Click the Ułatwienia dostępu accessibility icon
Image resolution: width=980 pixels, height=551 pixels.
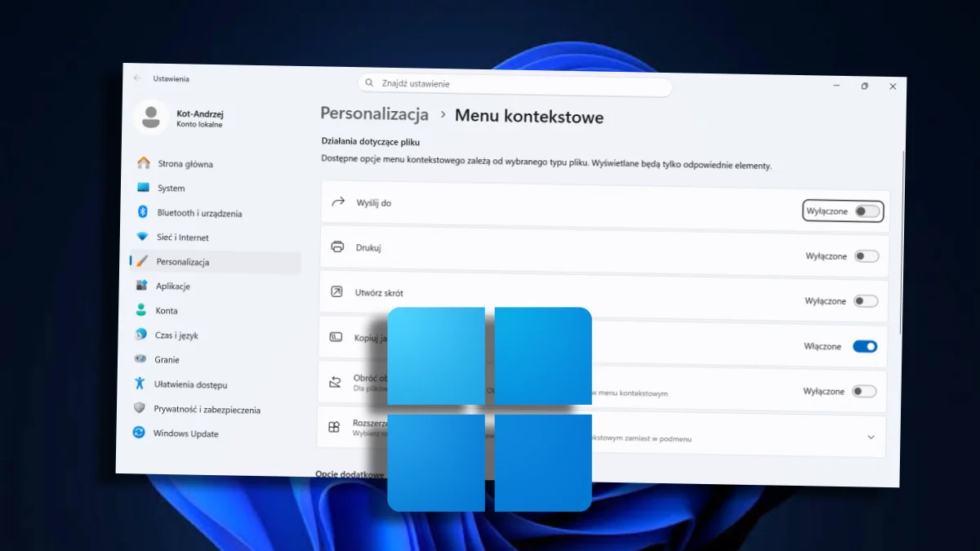coord(140,384)
